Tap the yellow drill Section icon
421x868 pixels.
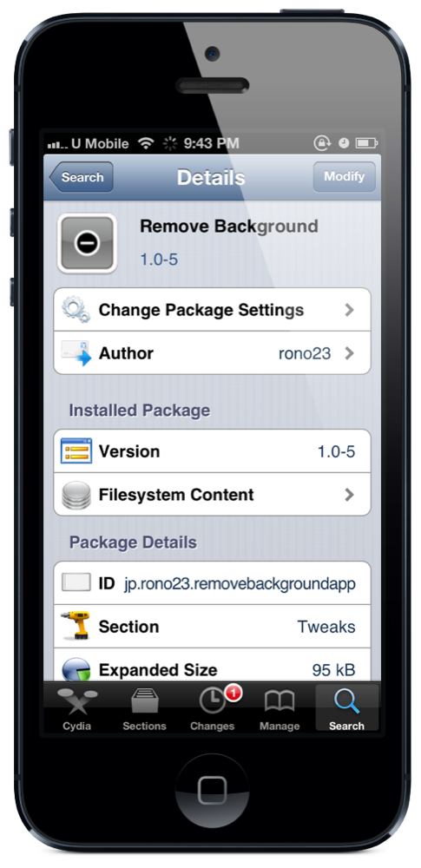[76, 626]
